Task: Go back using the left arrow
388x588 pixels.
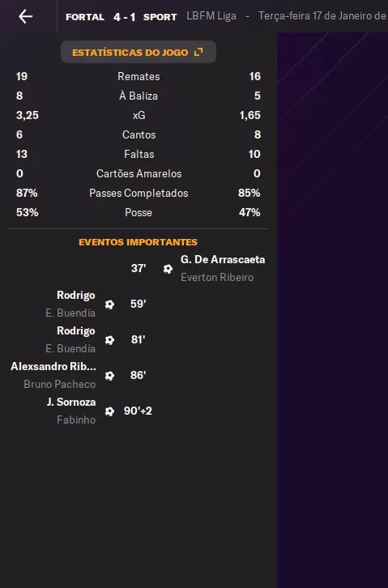Action: 25,16
